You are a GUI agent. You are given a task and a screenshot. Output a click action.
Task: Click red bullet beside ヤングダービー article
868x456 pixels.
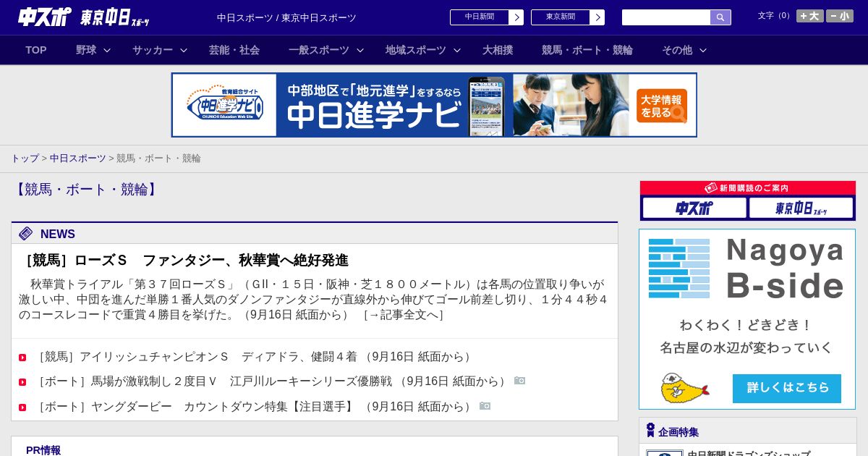(x=22, y=408)
